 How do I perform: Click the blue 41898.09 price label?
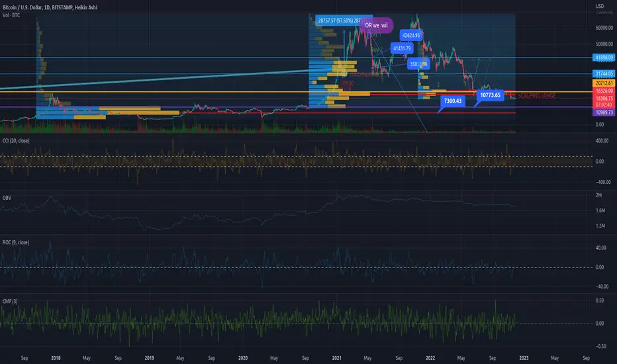(604, 58)
